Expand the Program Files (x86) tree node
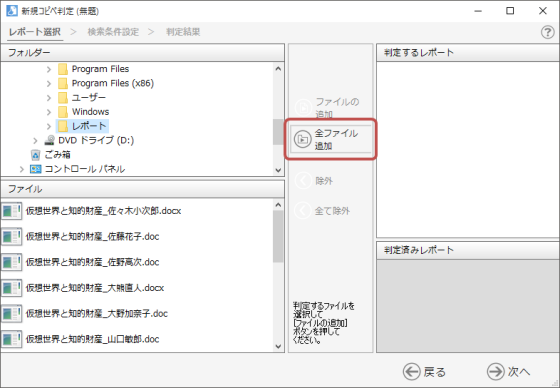The image size is (560, 388). [49, 83]
